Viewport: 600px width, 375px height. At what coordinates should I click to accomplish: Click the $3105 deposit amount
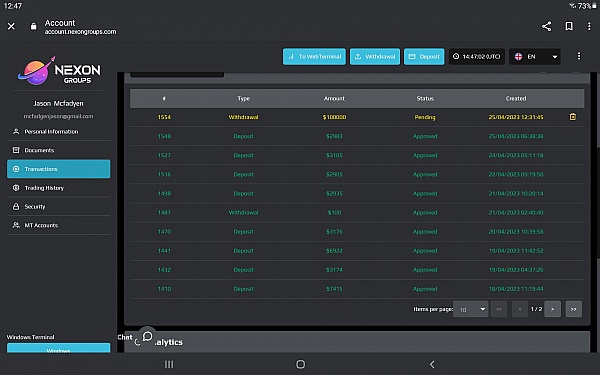point(334,155)
